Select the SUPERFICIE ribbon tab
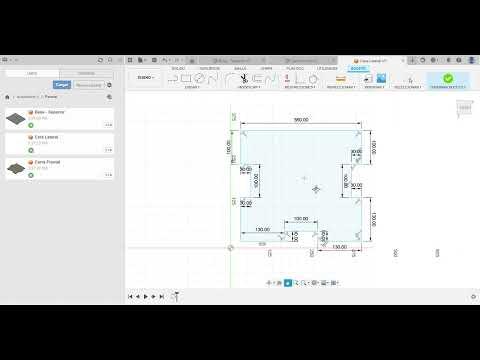Image resolution: width=480 pixels, height=360 pixels. [x=209, y=68]
